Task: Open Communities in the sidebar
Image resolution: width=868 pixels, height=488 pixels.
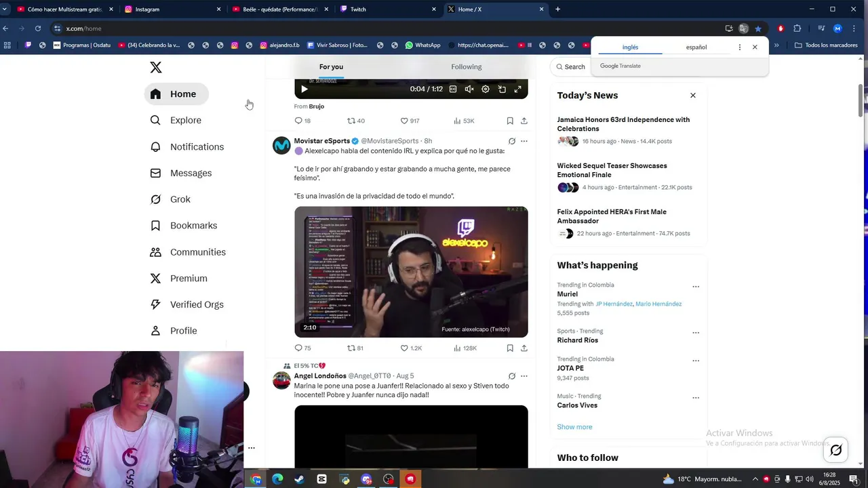Action: tap(188, 252)
